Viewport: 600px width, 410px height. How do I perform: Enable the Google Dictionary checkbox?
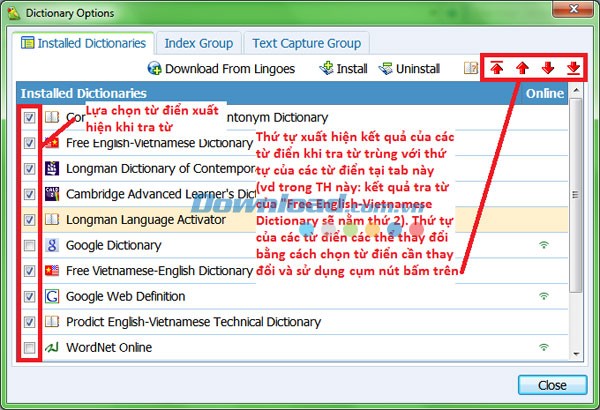point(29,245)
